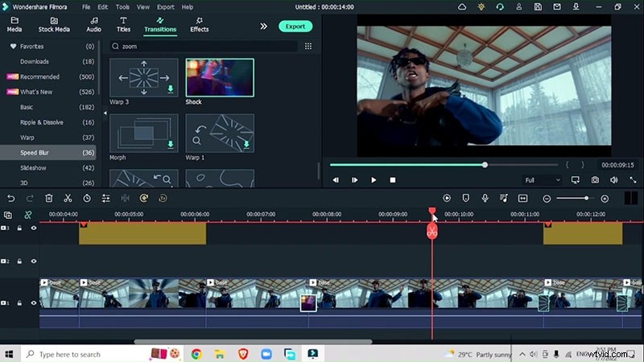Click the cloud icon in title bar

pyautogui.click(x=462, y=7)
